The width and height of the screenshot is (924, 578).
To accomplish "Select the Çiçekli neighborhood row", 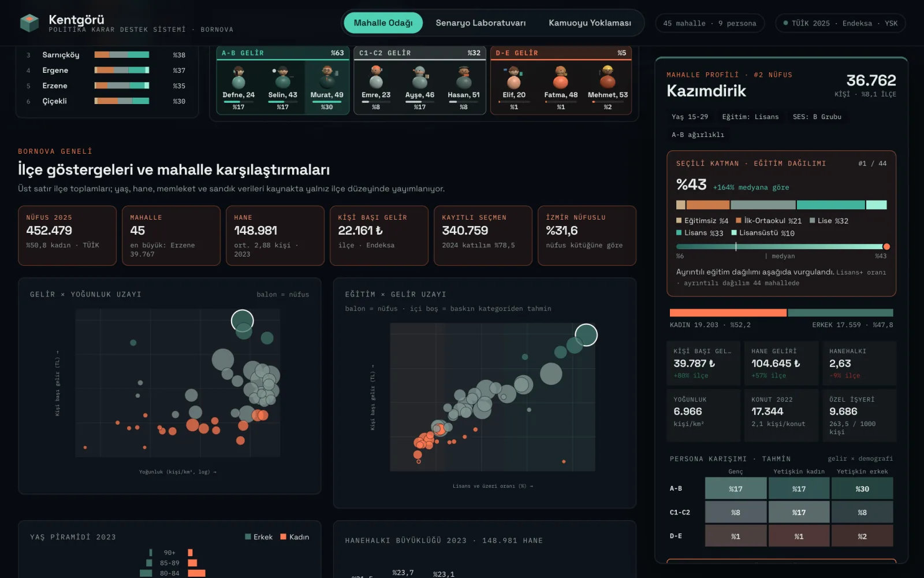I will pyautogui.click(x=106, y=101).
